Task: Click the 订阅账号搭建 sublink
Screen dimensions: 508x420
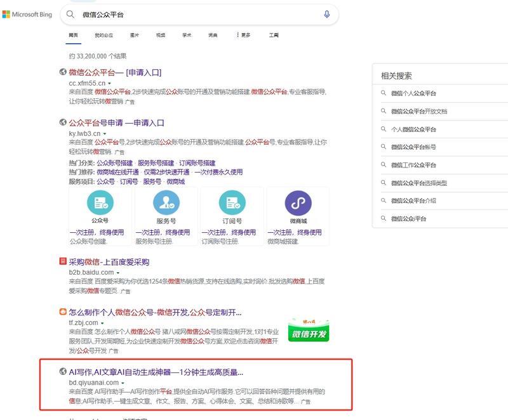Action: tap(197, 163)
